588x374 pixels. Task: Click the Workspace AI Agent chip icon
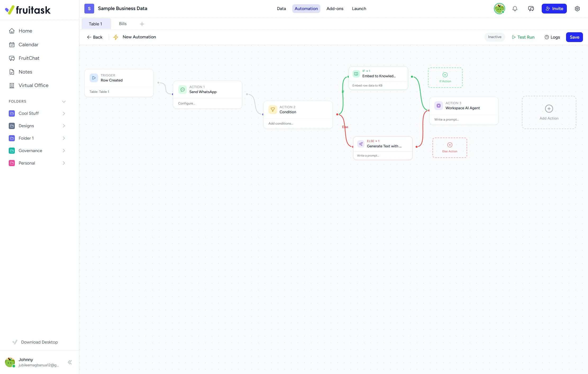[x=439, y=106]
